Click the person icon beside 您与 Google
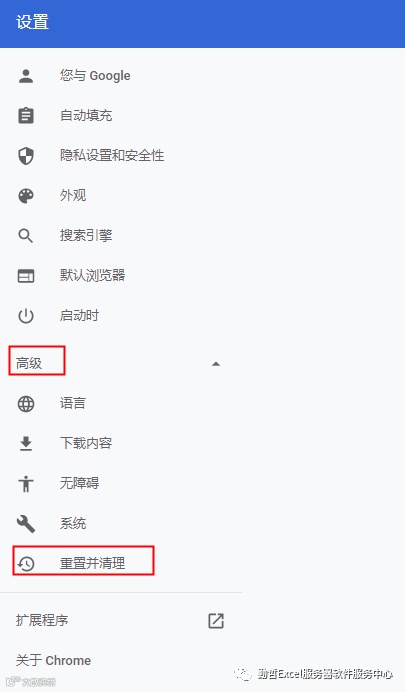405x692 pixels. [26, 76]
